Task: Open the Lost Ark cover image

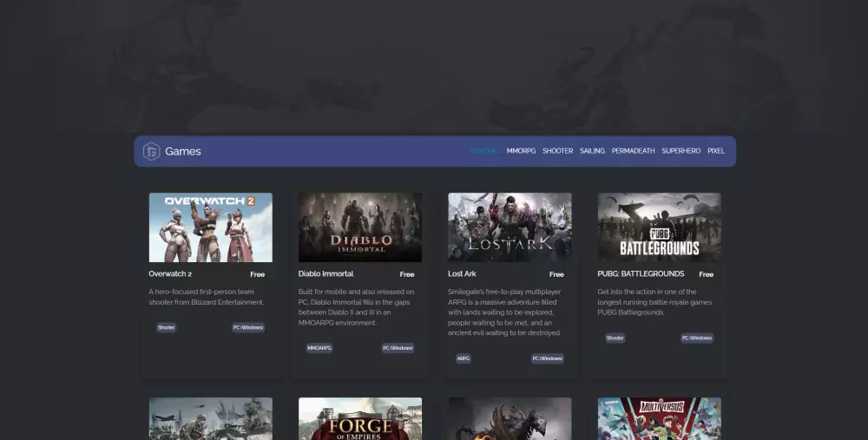Action: 510,227
